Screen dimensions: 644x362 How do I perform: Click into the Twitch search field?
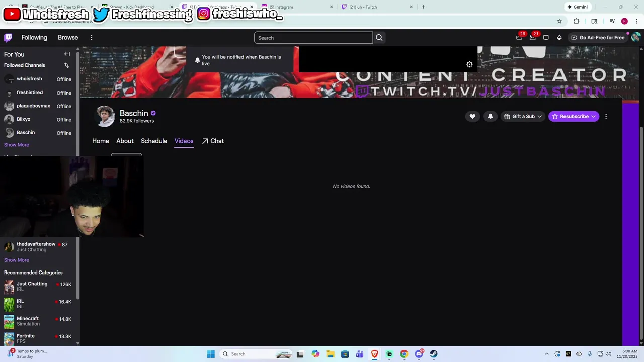[313, 38]
